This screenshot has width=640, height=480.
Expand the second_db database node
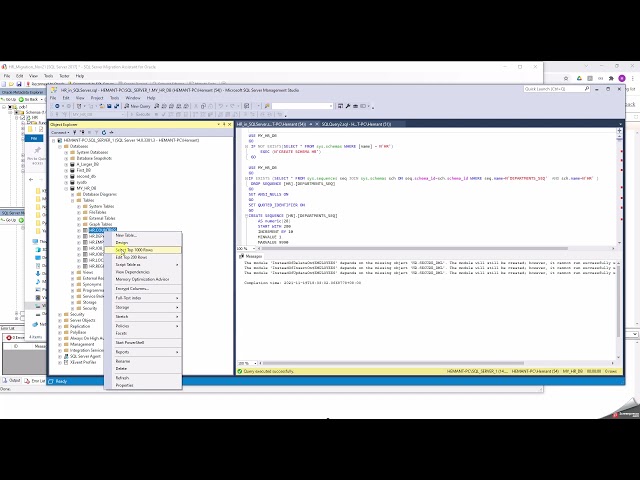[66, 176]
